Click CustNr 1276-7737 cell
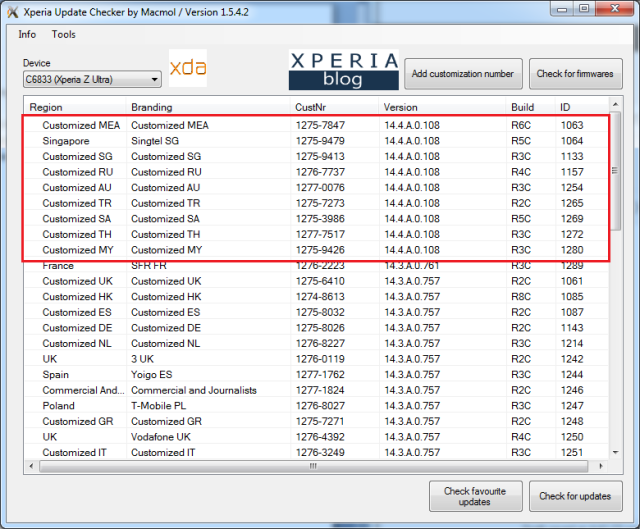The width and height of the screenshot is (640, 529). click(x=320, y=172)
